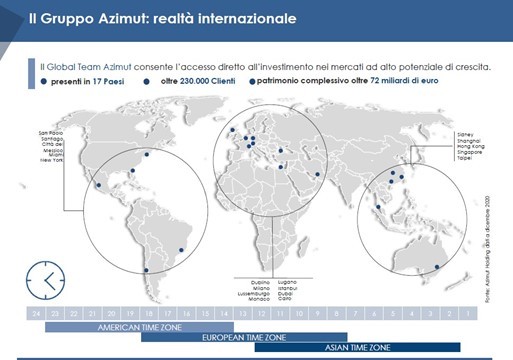Click the Mexico City location dot
Screen dimensions: 513x360
click(x=99, y=185)
